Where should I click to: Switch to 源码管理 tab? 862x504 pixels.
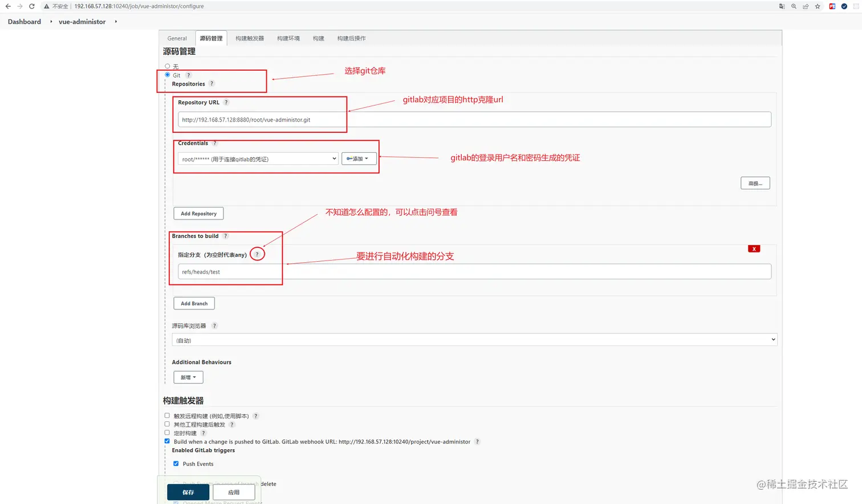pos(211,38)
